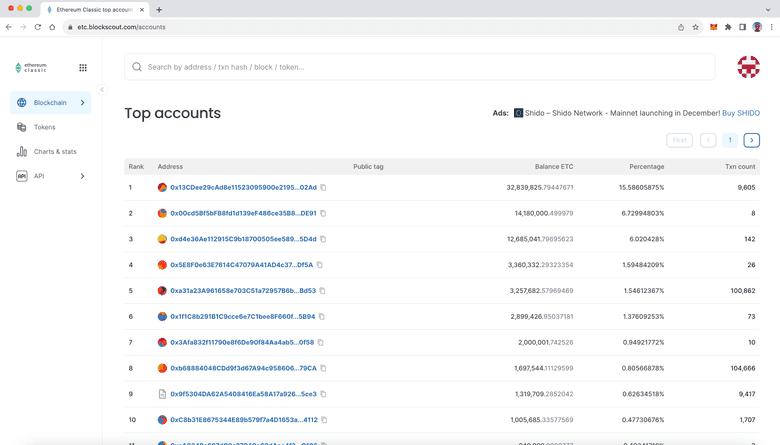Open Tokens in sidebar
The image size is (780, 445).
pos(44,127)
